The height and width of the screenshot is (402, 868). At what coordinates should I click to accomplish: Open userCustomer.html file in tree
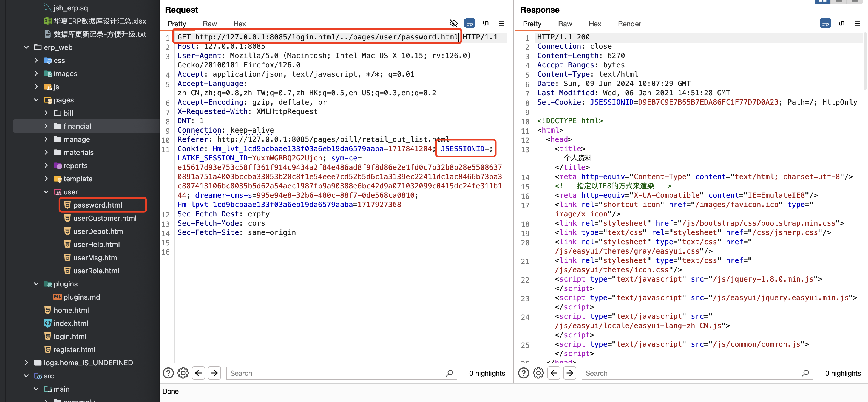105,218
